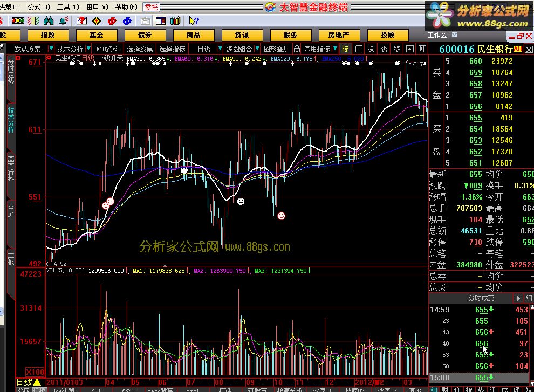Select the 全屏 side tab
Image resolution: width=534 pixels, height=392 pixels.
(x=11, y=211)
